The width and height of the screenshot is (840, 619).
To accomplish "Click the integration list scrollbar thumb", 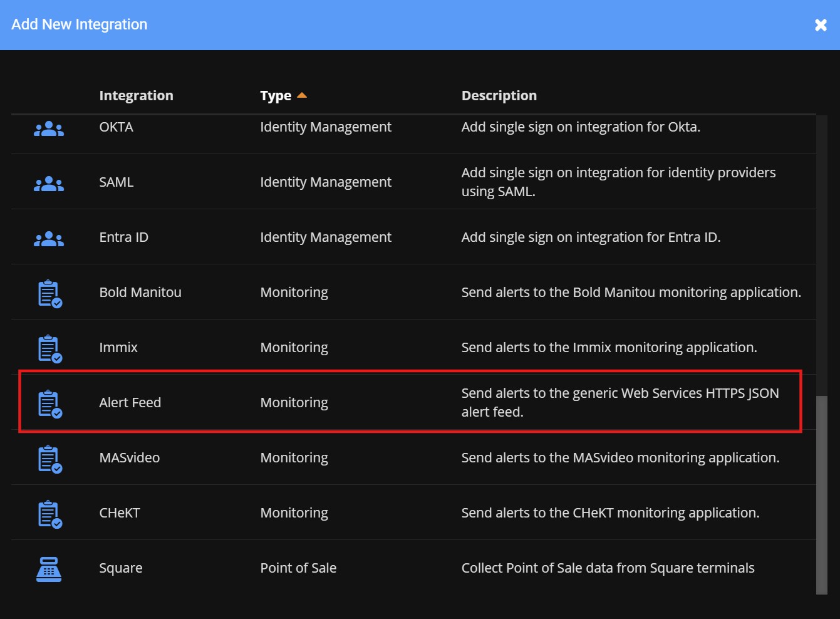I will click(822, 495).
